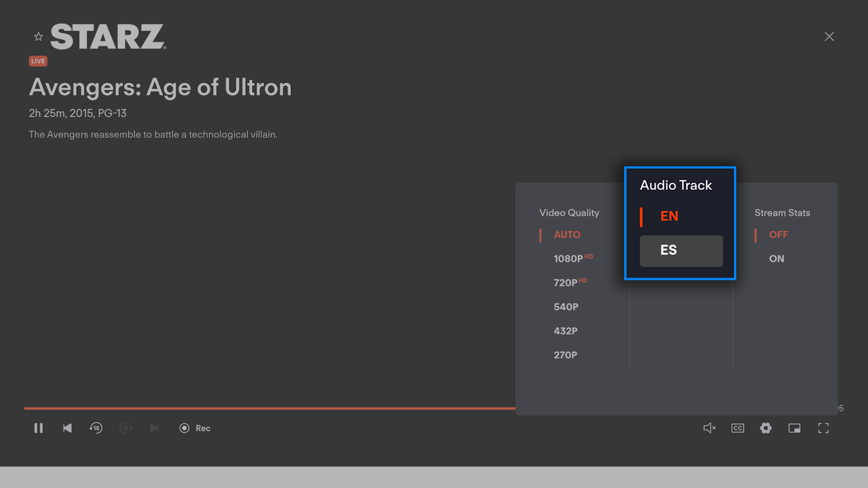Screen dimensions: 868x488
Task: Enable picture-in-picture mode
Action: tap(794, 428)
